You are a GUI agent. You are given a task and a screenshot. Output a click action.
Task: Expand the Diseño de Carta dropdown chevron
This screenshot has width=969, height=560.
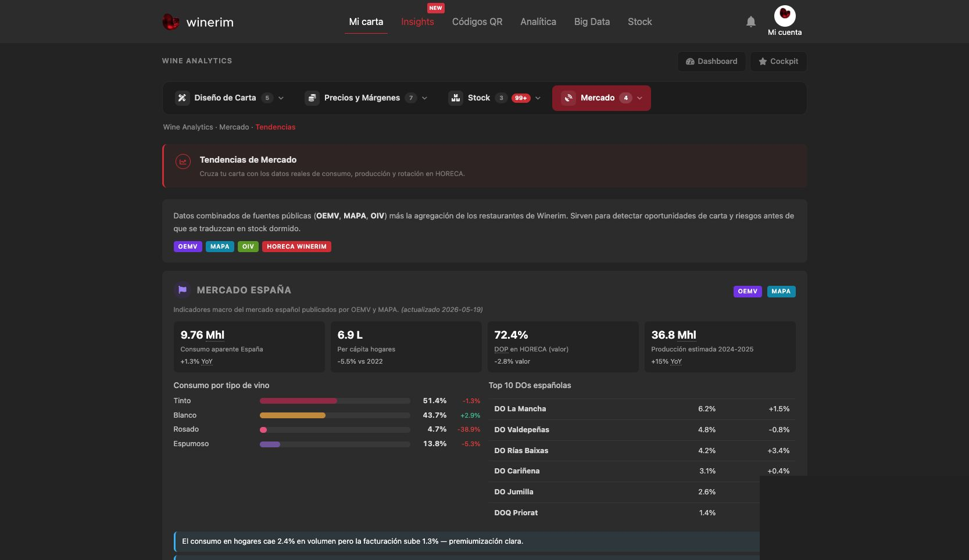(x=281, y=98)
